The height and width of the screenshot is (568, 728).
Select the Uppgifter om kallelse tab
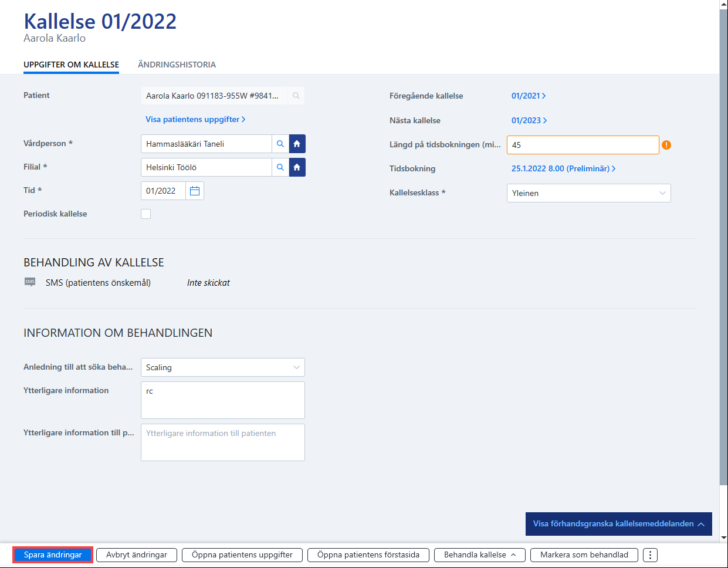(x=71, y=65)
